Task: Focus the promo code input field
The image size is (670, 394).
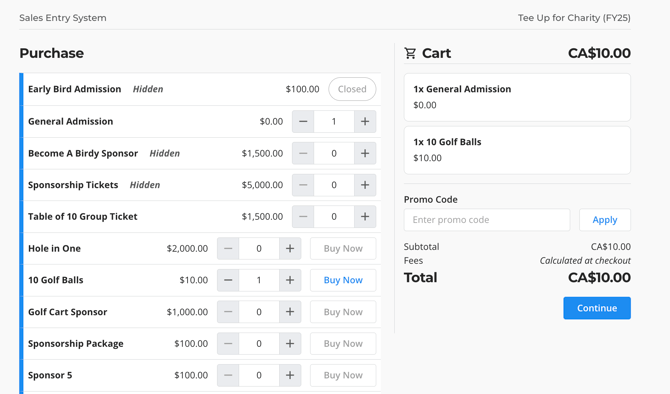Action: coord(487,220)
